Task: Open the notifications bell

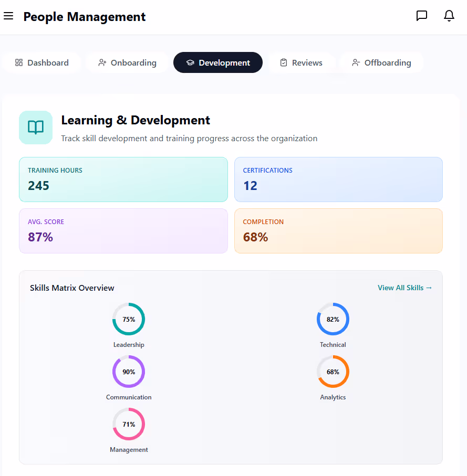Action: click(449, 16)
